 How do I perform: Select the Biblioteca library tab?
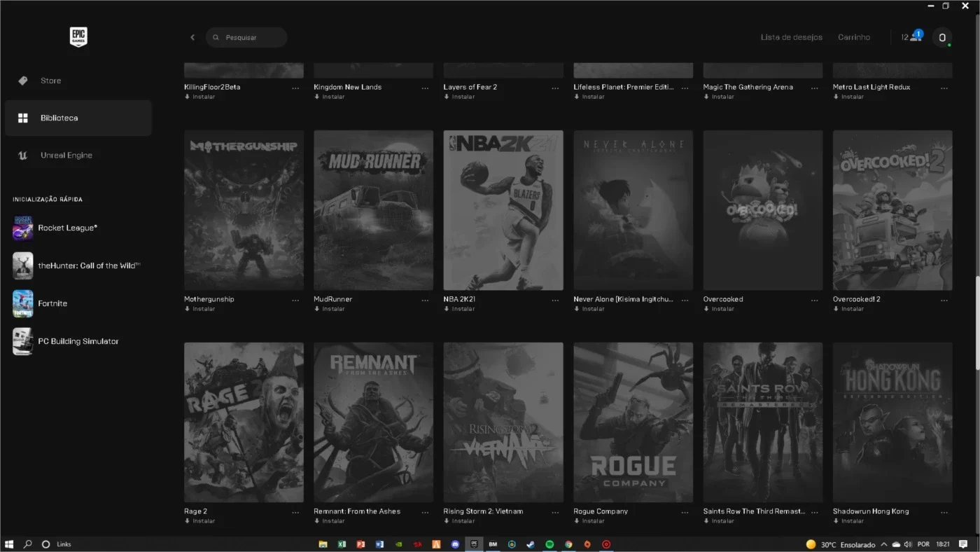(x=78, y=118)
